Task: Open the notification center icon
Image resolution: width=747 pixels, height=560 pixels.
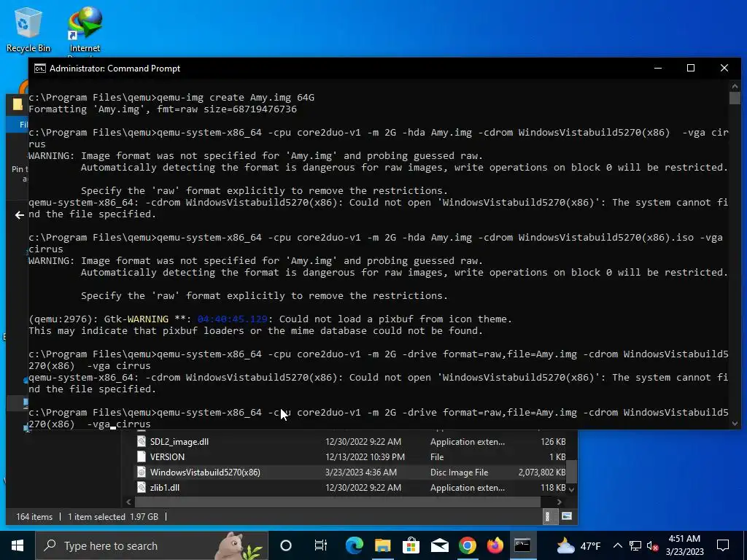Action: (723, 545)
